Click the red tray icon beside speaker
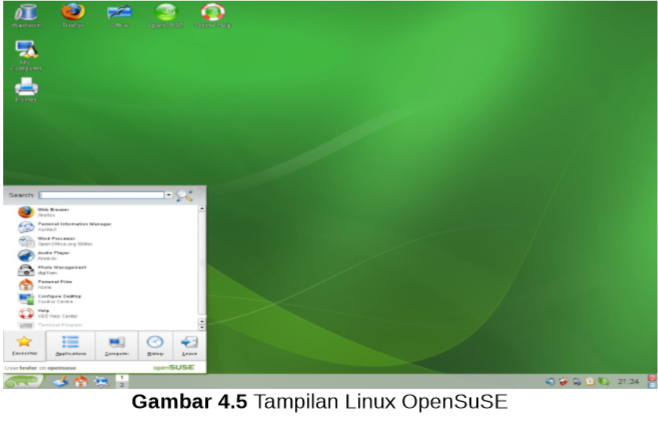Image resolution: width=658 pixels, height=422 pixels. pos(563,381)
